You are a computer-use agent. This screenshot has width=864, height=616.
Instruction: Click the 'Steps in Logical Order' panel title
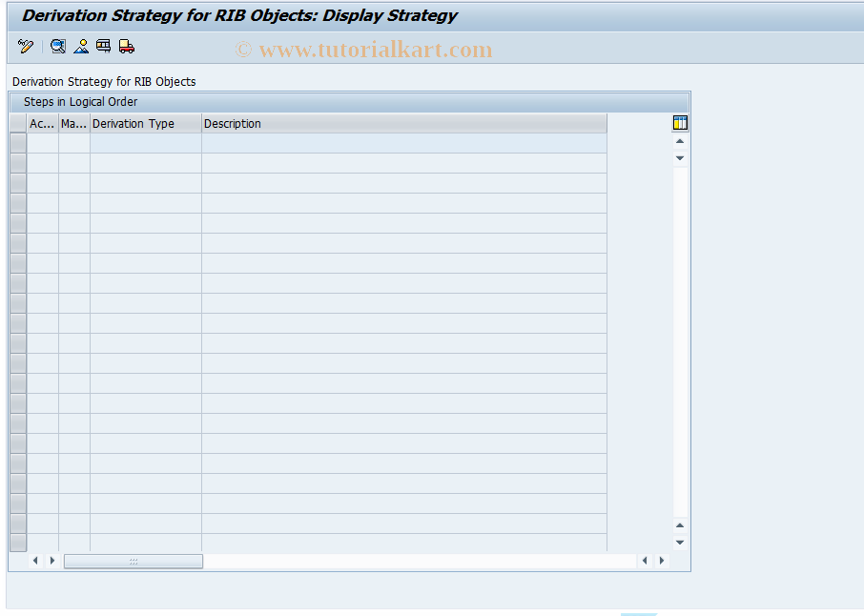[80, 102]
